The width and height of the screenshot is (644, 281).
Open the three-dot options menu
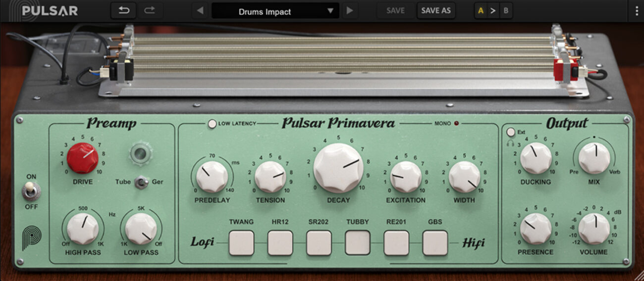click(637, 10)
